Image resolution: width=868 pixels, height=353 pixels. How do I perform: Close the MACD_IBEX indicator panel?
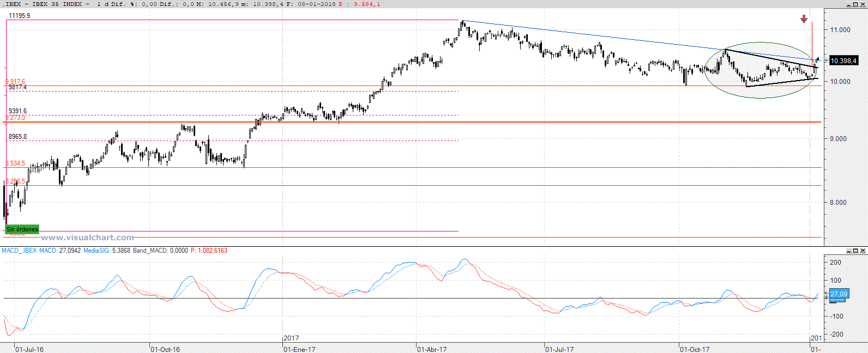click(863, 251)
